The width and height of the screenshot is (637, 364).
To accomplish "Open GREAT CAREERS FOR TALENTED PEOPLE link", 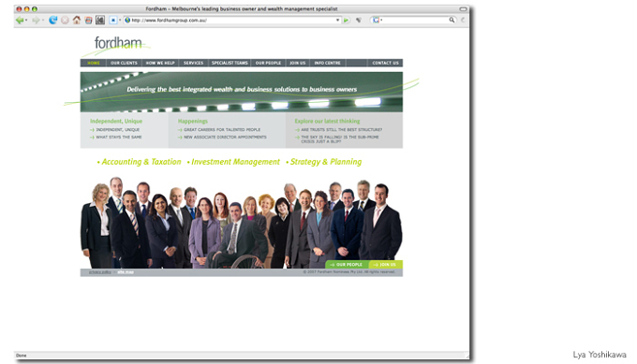I will [x=222, y=130].
